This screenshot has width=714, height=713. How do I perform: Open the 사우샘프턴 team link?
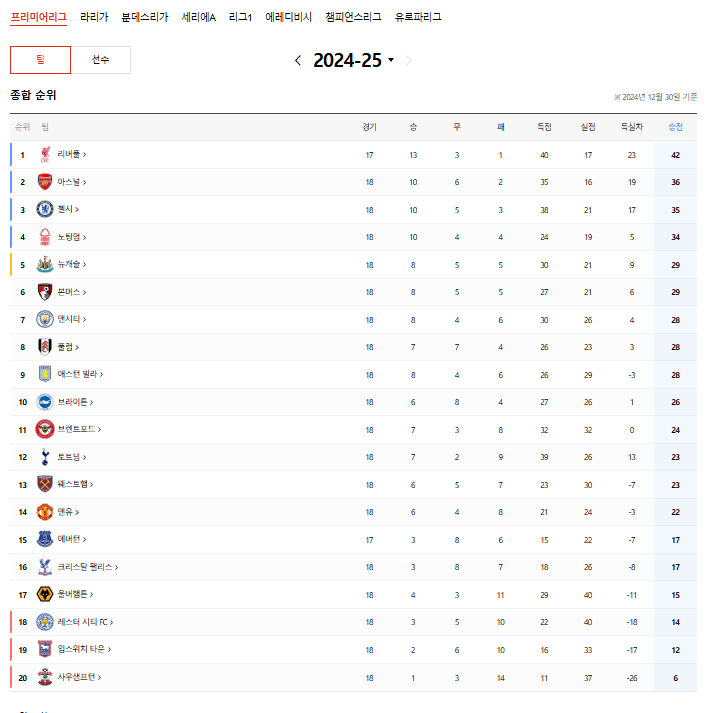(79, 677)
